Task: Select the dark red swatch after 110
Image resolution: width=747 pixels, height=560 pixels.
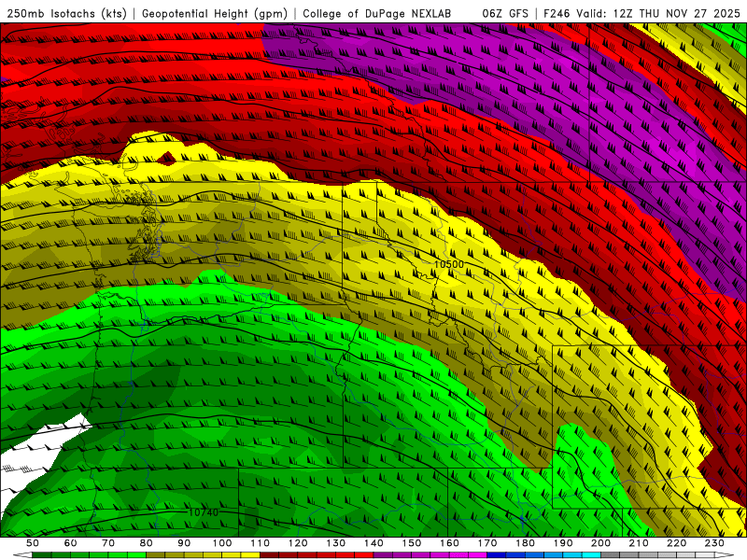Action: (x=269, y=555)
